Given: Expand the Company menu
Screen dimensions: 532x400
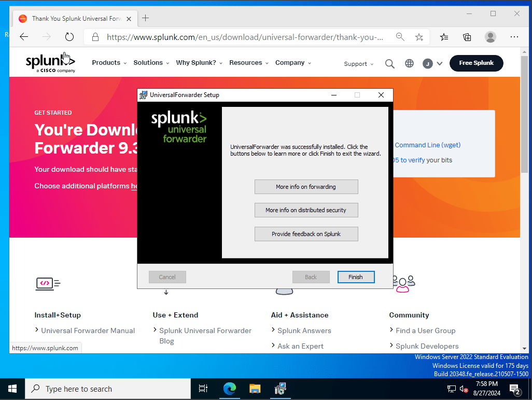Looking at the screenshot, I should [x=293, y=63].
